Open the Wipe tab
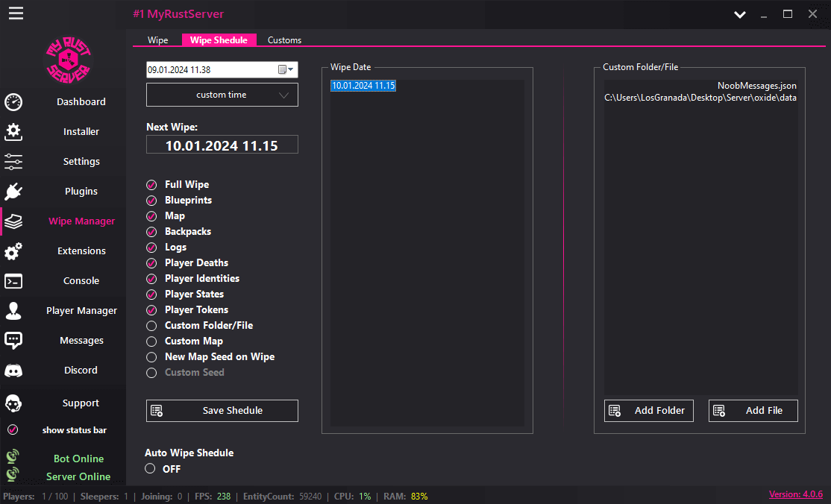 pyautogui.click(x=157, y=40)
